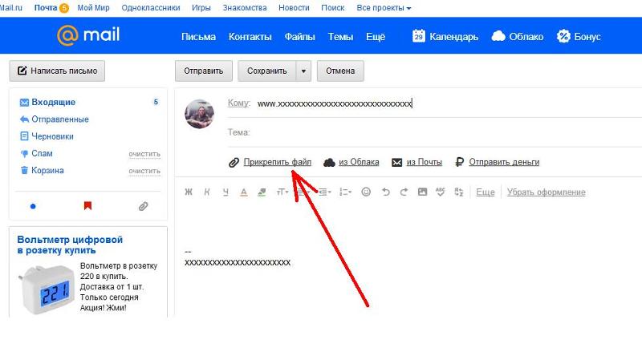Click the Входящие envelope icon
The height and width of the screenshot is (364, 642).
[24, 103]
